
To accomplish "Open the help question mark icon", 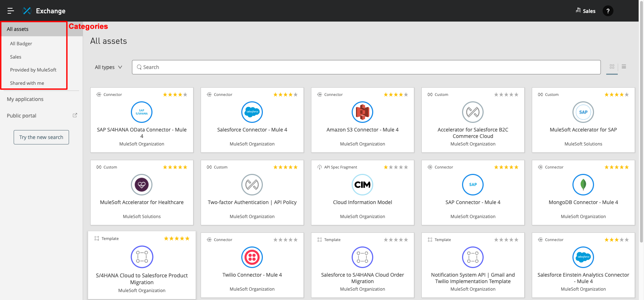I will pyautogui.click(x=608, y=11).
